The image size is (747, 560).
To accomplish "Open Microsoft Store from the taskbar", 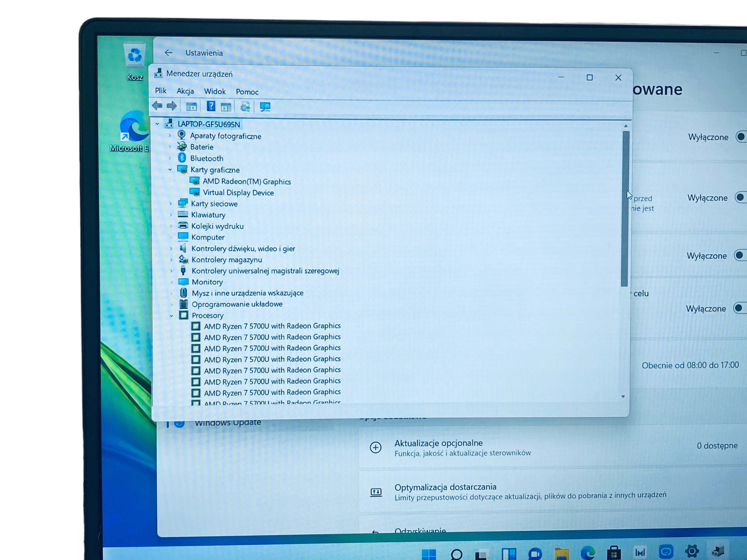I will pyautogui.click(x=614, y=553).
